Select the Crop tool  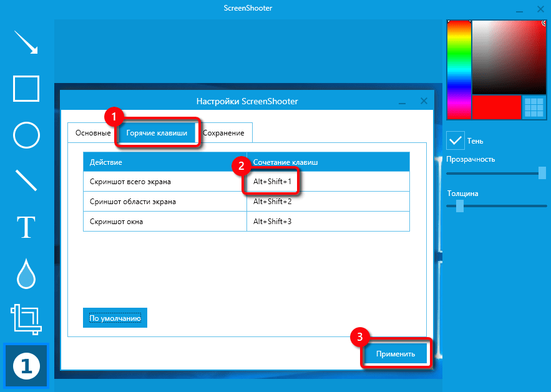pyautogui.click(x=26, y=319)
